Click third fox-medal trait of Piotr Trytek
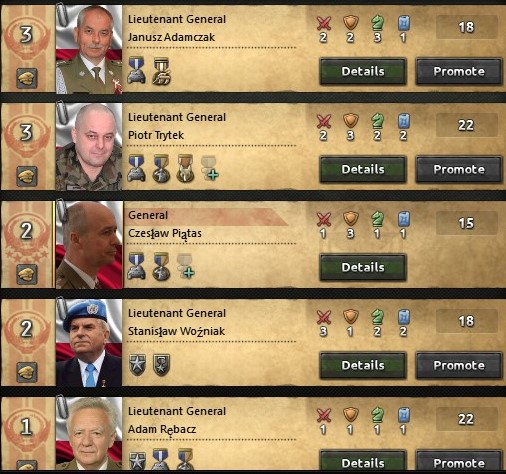The height and width of the screenshot is (474, 506). tap(185, 168)
